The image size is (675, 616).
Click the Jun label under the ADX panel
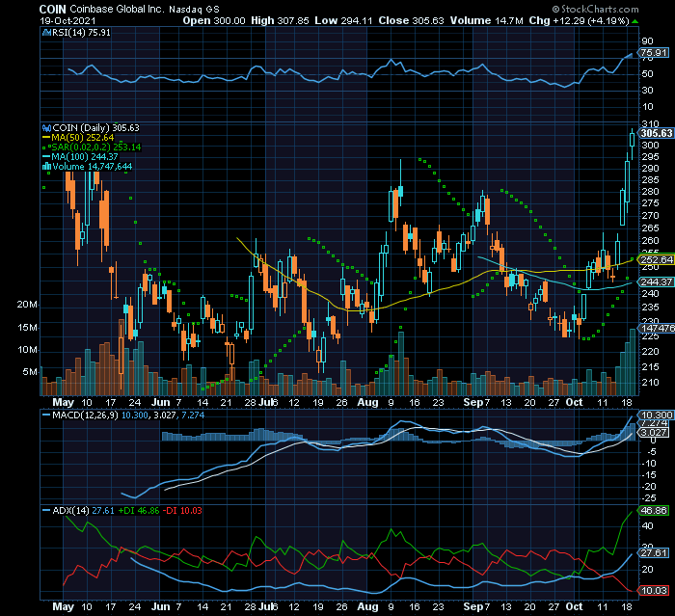coord(161,606)
